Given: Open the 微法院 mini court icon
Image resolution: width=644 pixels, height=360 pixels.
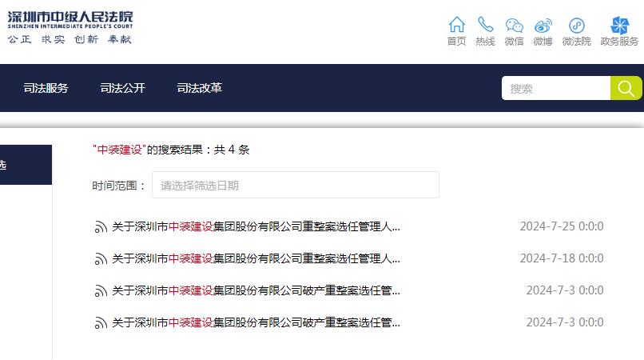Looking at the screenshot, I should coord(577,26).
